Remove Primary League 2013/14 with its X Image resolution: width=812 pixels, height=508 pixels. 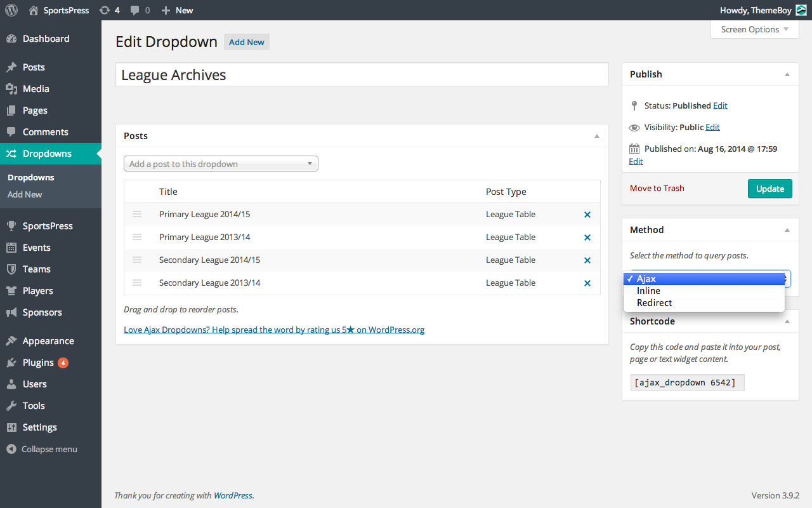tap(587, 237)
